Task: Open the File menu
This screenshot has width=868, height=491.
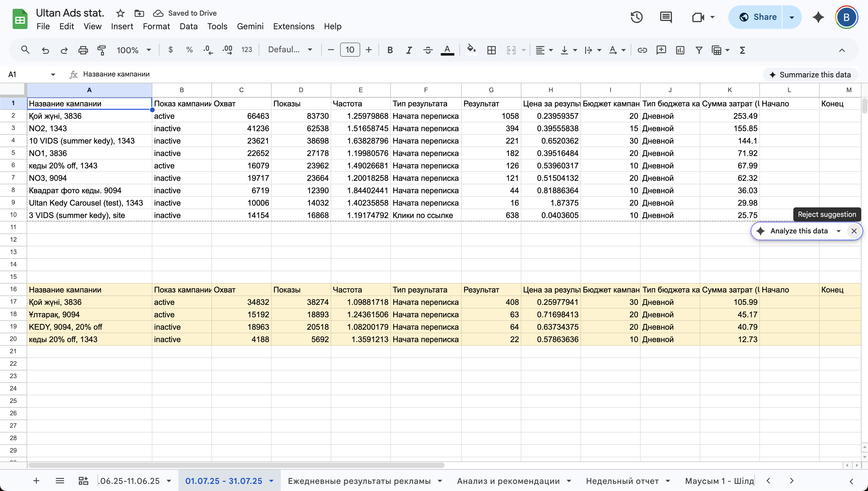Action: point(43,26)
